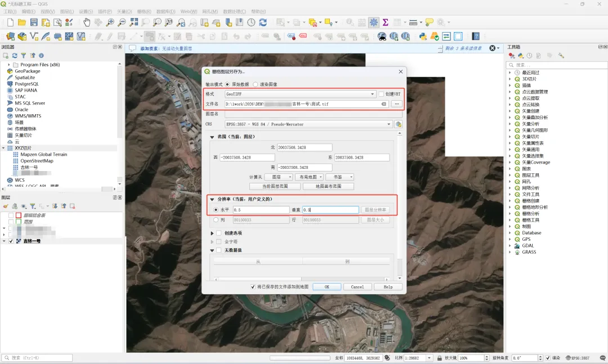
Task: Open the 图层(L) menu
Action: [x=66, y=11]
